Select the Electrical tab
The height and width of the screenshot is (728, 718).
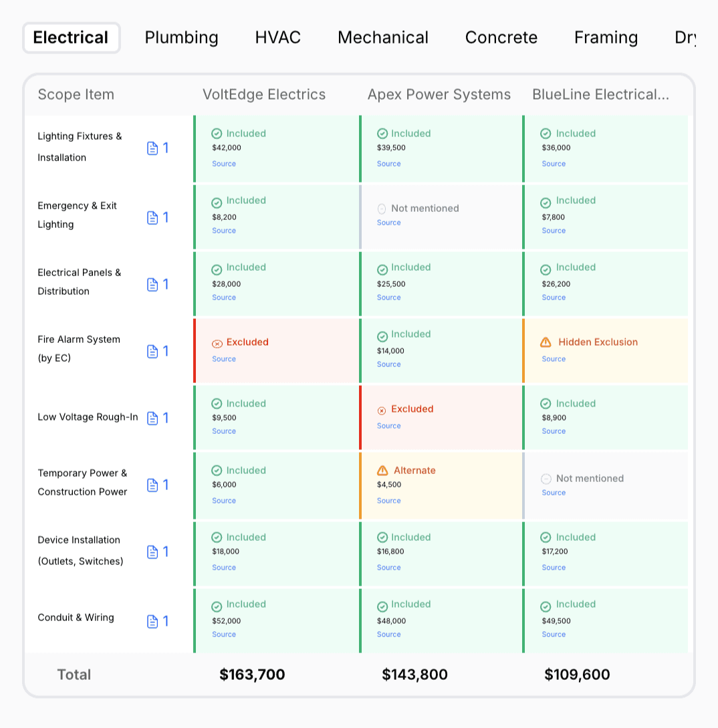[x=71, y=37]
